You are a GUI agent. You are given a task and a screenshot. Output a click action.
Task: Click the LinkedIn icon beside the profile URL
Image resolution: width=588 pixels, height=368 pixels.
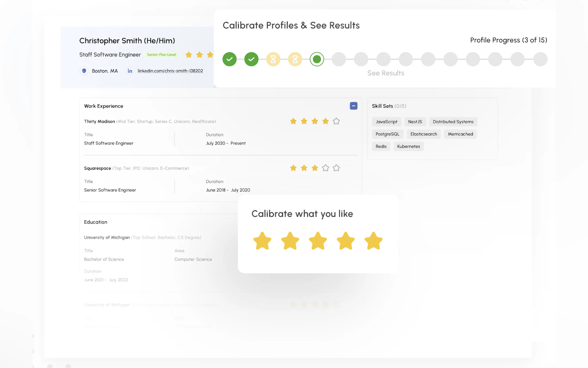pos(130,71)
